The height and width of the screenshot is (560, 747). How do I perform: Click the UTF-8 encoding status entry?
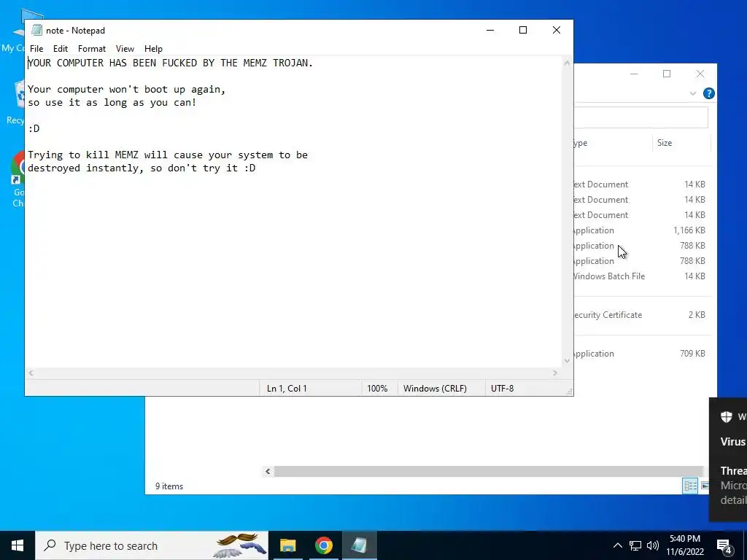pyautogui.click(x=502, y=389)
